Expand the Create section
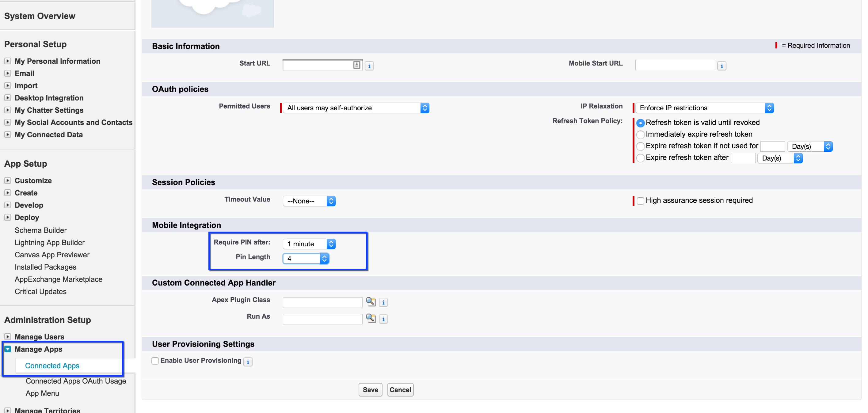868x413 pixels. (8, 193)
